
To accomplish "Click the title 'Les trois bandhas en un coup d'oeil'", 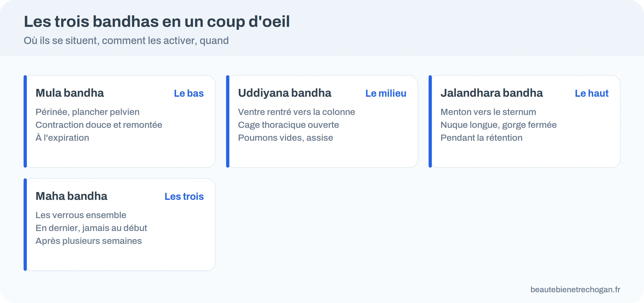I will click(x=157, y=21).
